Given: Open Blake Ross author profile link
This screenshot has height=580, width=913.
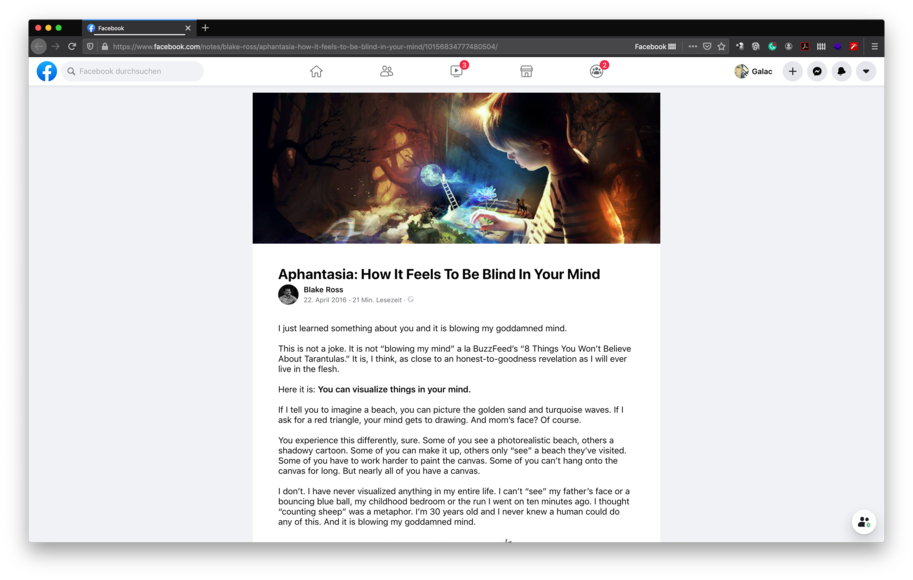Looking at the screenshot, I should coord(323,290).
